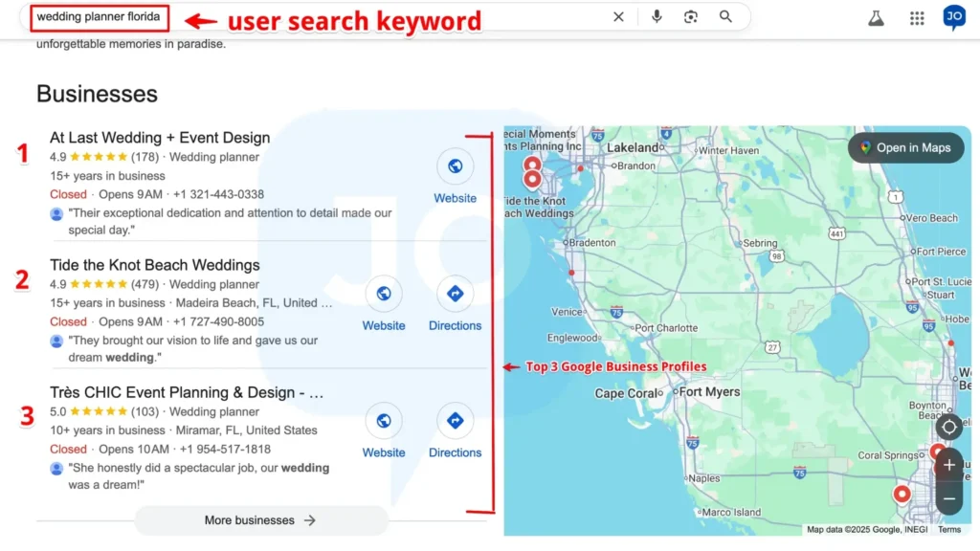Open Google Lens image search
The image size is (980, 551).
click(691, 17)
